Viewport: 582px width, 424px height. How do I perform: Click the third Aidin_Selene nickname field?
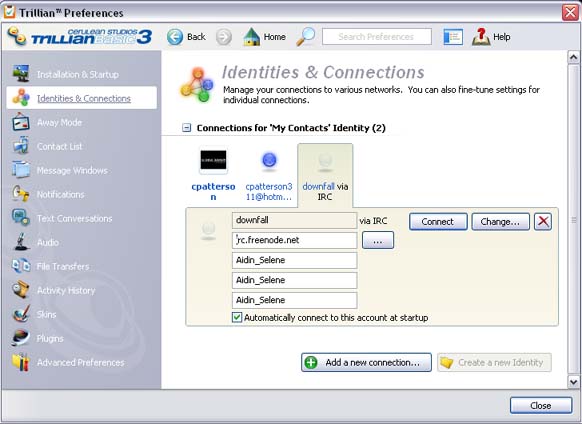[294, 300]
